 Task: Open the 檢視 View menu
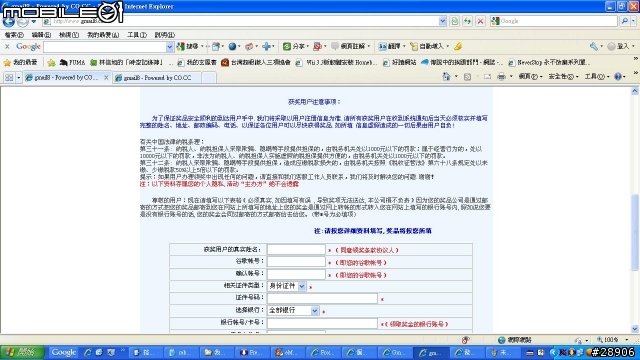point(69,35)
